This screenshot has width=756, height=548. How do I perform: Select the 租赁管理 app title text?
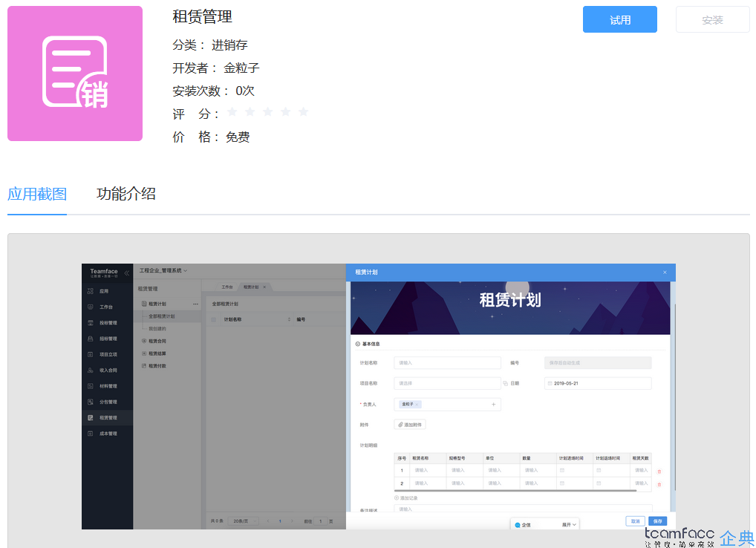pos(203,16)
